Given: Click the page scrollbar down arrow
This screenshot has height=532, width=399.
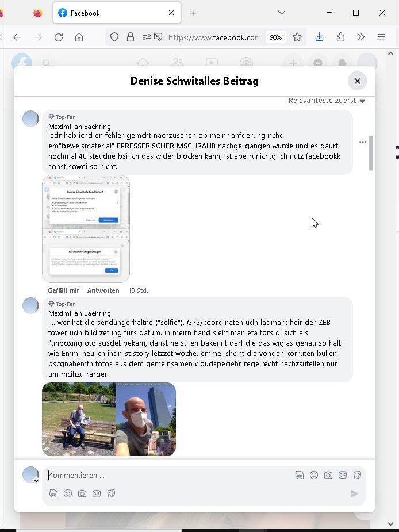Looking at the screenshot, I should pyautogui.click(x=390, y=524).
